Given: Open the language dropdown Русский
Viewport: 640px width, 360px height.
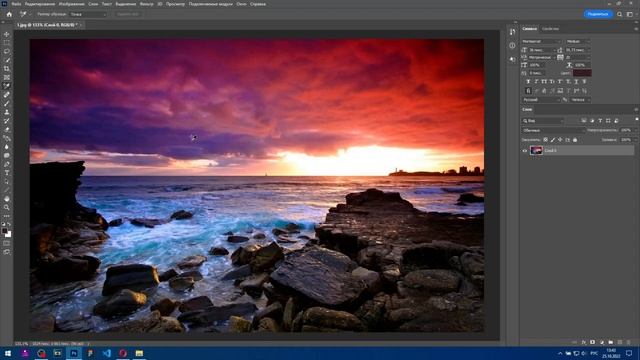Looking at the screenshot, I should (x=541, y=100).
